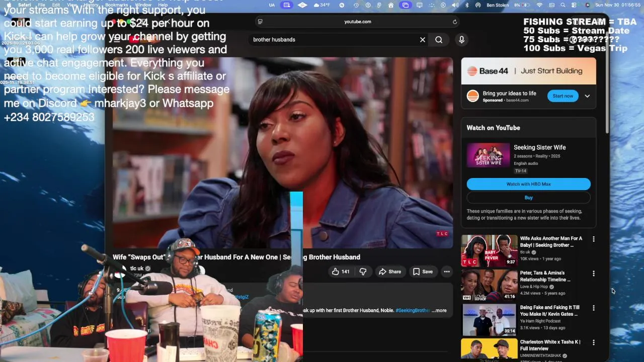Click the display mirroring menu bar icon
The image size is (644, 362).
coord(420,5)
